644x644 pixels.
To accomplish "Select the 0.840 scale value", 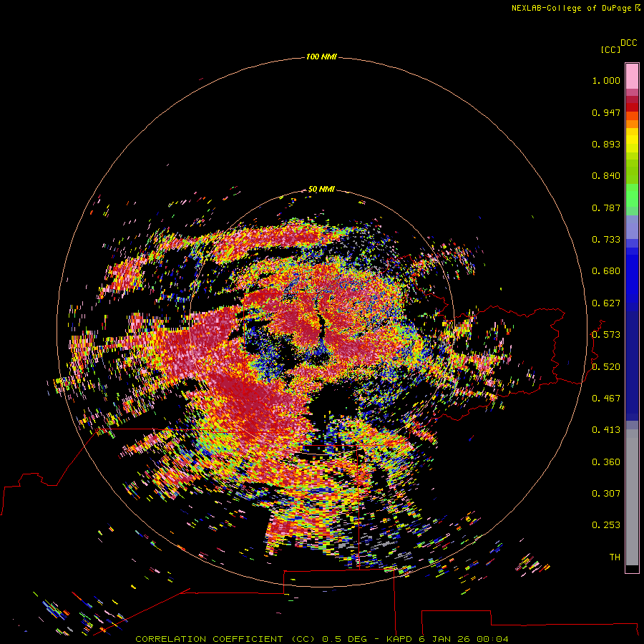I will (x=606, y=176).
